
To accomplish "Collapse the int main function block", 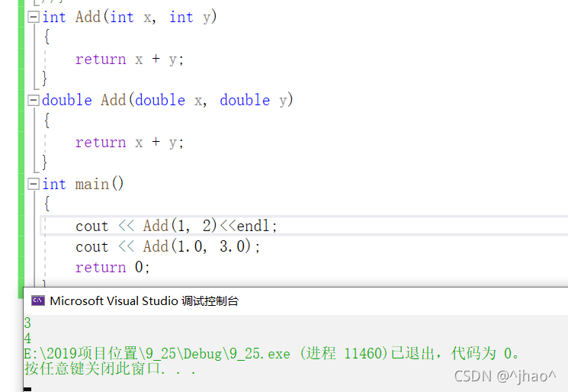I will coord(34,184).
